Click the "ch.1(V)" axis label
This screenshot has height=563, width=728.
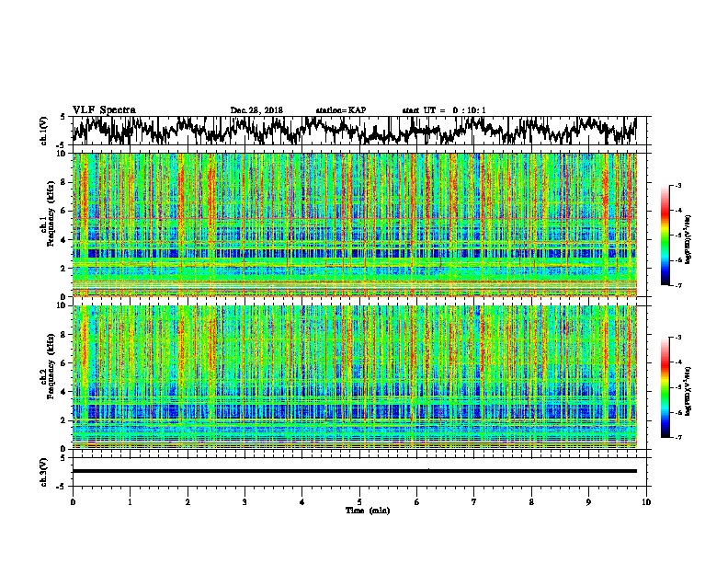44,131
